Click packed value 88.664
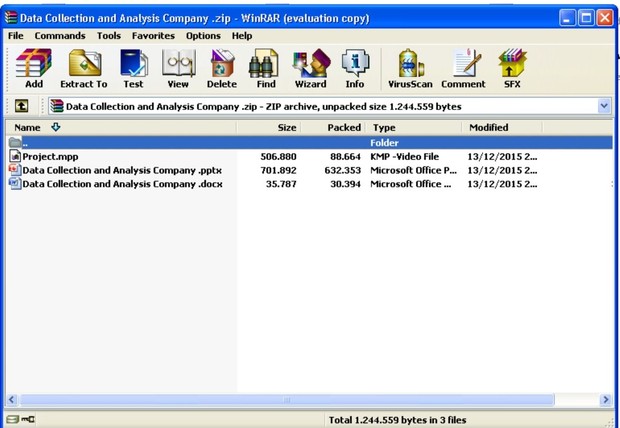The image size is (620, 428). click(345, 157)
